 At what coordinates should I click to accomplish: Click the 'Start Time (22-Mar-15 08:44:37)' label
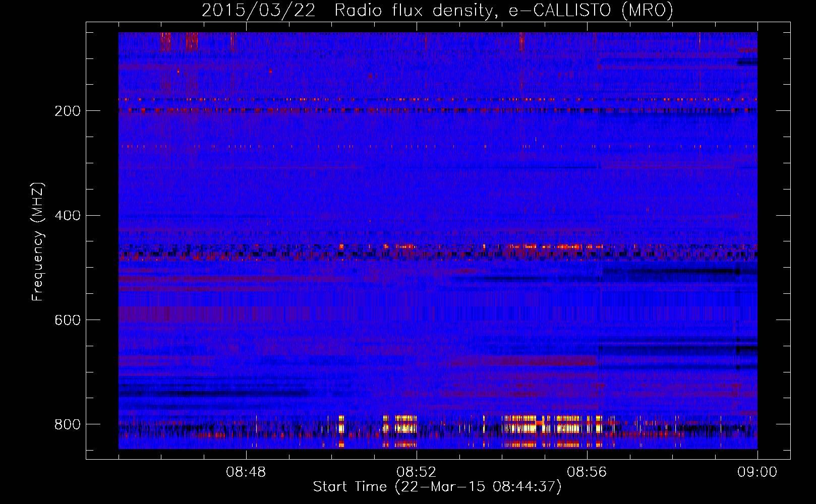coord(437,487)
